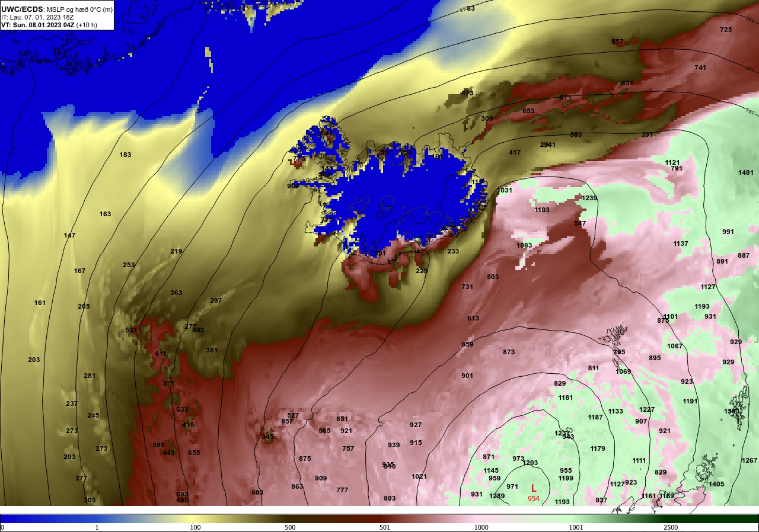Screen dimensions: 759x532
Task: Click the map value '531'
Action: coord(131,330)
